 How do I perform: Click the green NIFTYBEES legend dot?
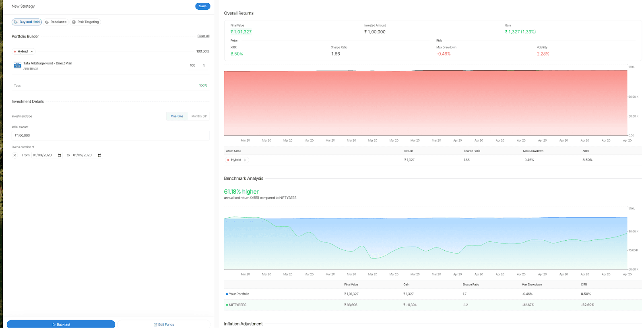227,305
